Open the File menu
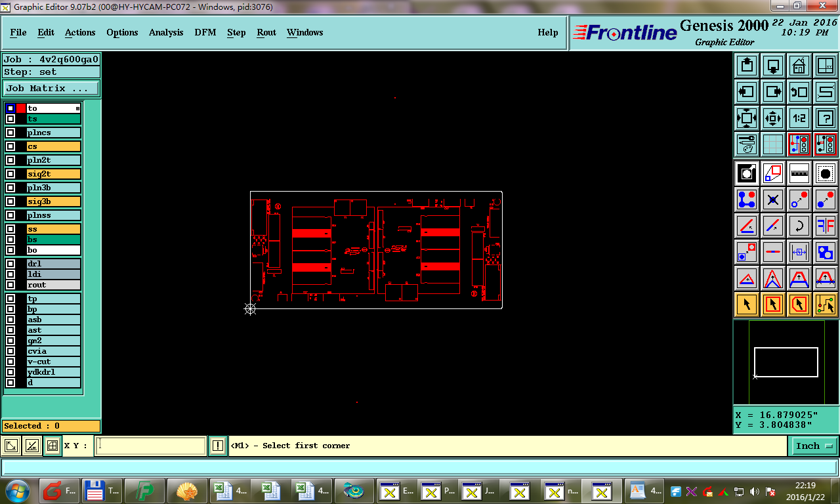The width and height of the screenshot is (840, 504). point(18,32)
